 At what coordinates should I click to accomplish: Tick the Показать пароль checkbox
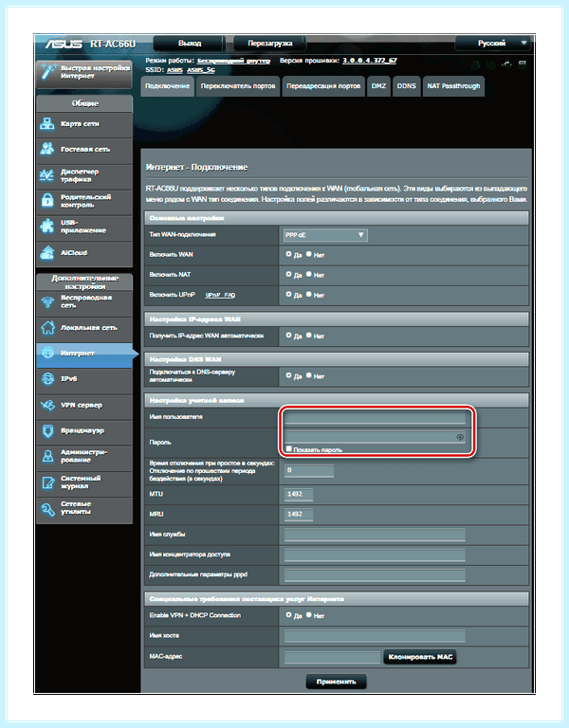tap(288, 449)
